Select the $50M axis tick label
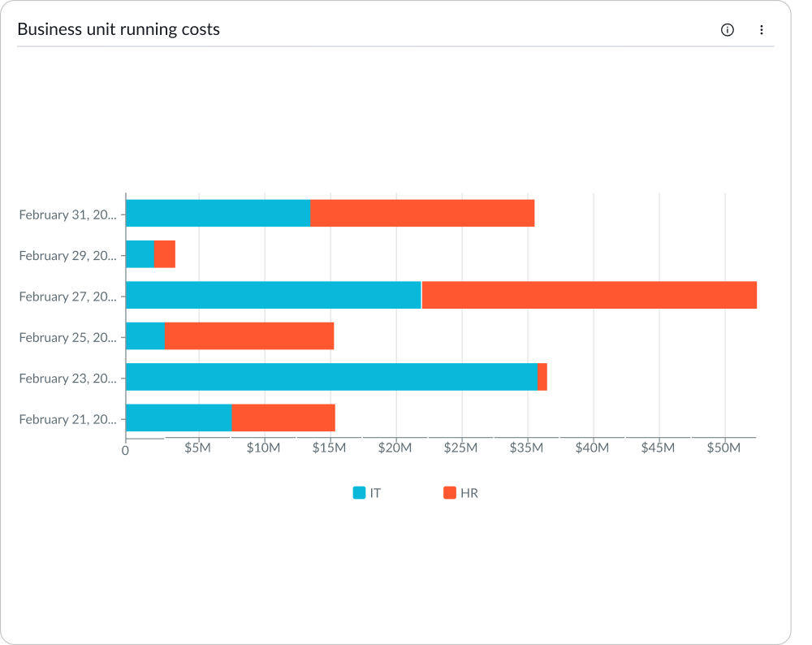This screenshot has width=812, height=645. [725, 448]
